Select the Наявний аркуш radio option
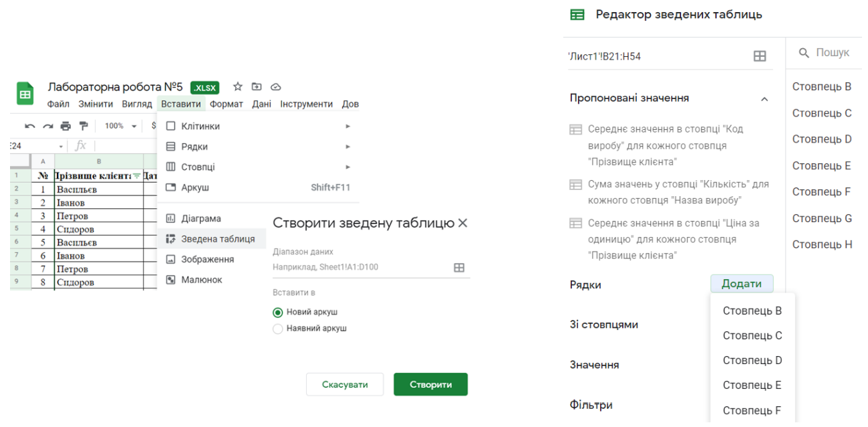The image size is (868, 427). pos(278,329)
